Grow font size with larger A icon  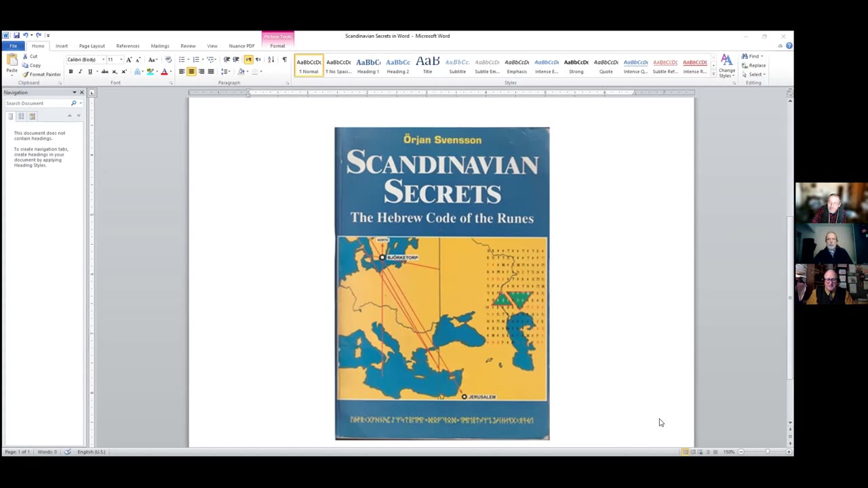pyautogui.click(x=129, y=60)
